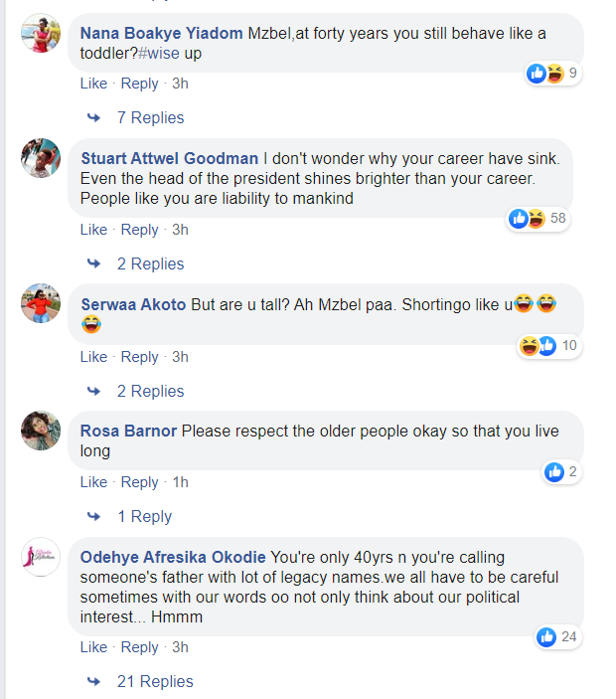Expand 7 Replies under Nana's comment

150,118
